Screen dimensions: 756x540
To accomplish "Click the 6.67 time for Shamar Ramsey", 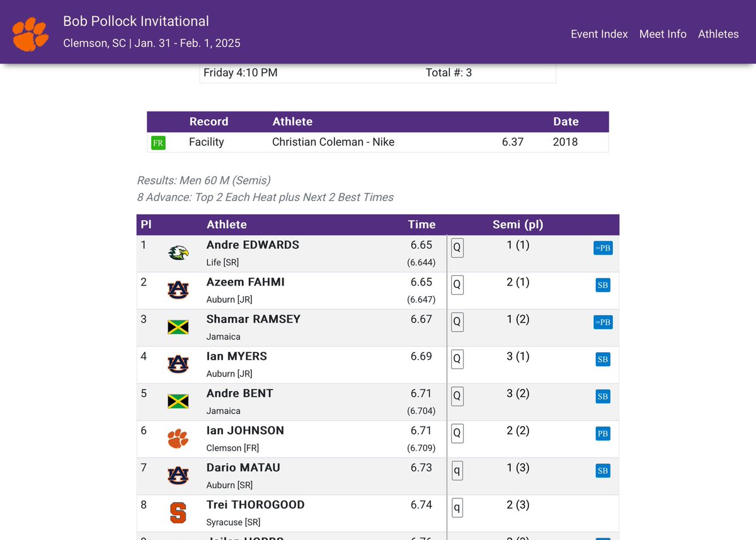I will [421, 319].
